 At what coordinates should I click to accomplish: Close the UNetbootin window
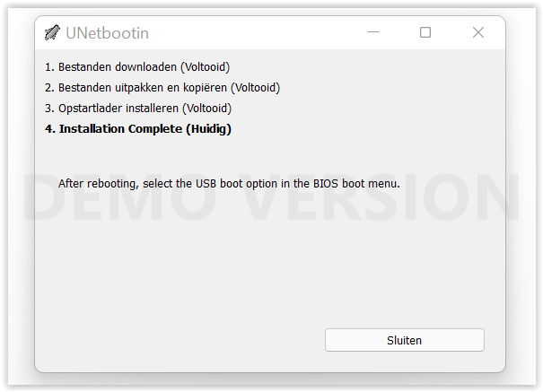(478, 33)
